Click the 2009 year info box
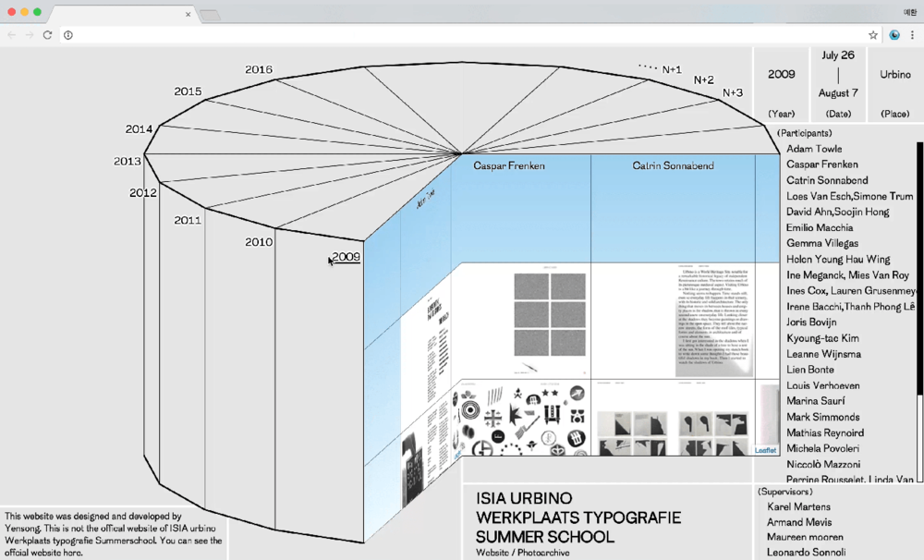The height and width of the screenshot is (560, 924). [782, 85]
